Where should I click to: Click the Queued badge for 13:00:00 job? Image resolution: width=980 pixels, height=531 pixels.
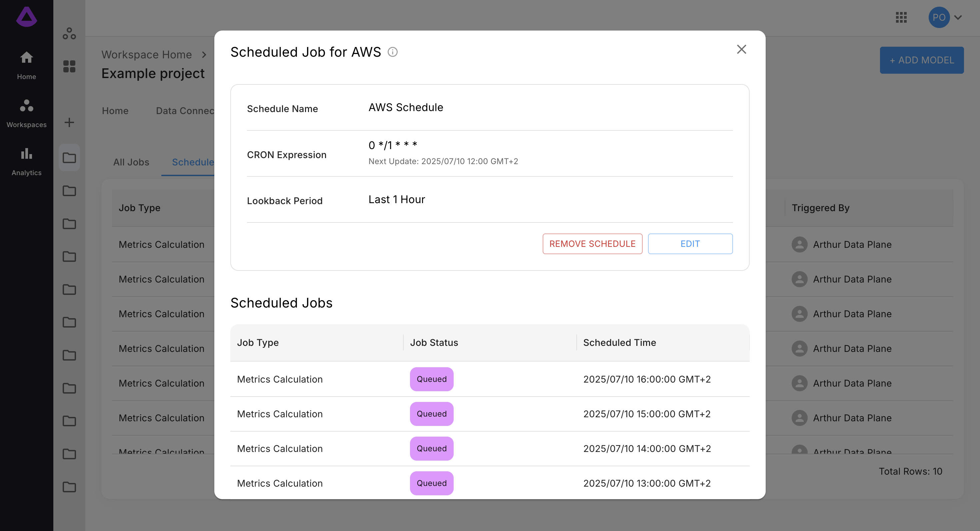tap(431, 483)
